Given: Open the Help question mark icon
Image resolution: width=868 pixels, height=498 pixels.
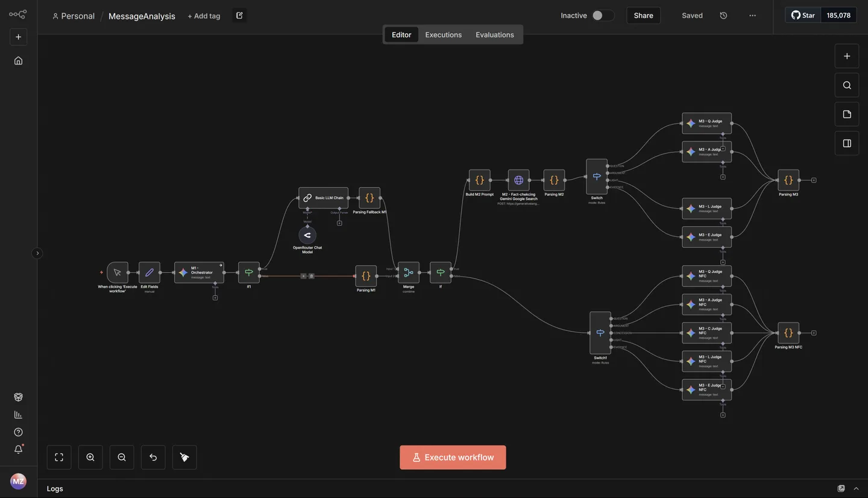Looking at the screenshot, I should 18,432.
